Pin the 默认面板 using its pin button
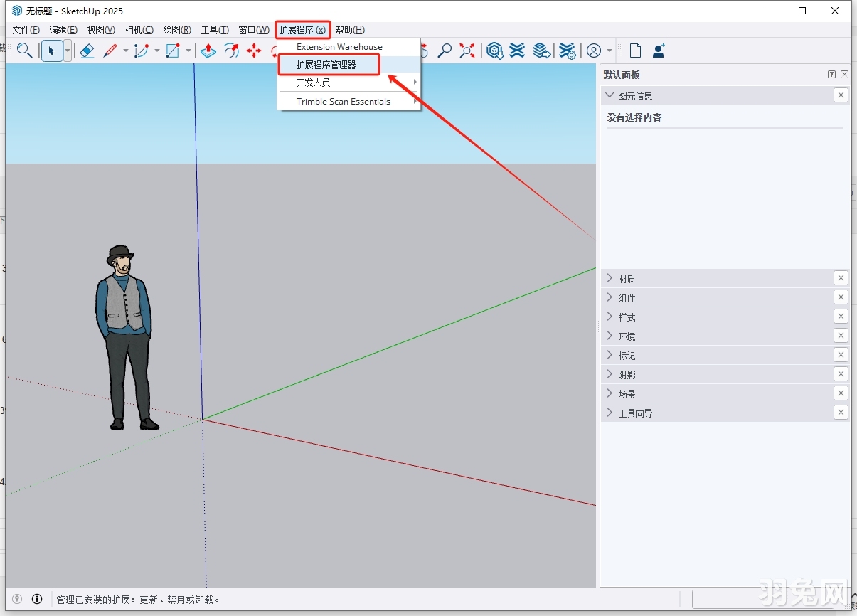This screenshot has height=616, width=857. (831, 74)
